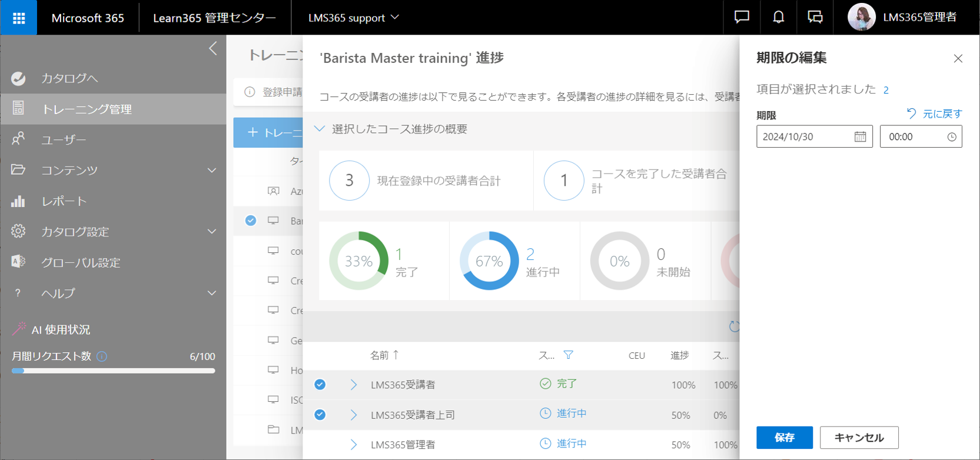Open the calendar date picker icon

[860, 136]
